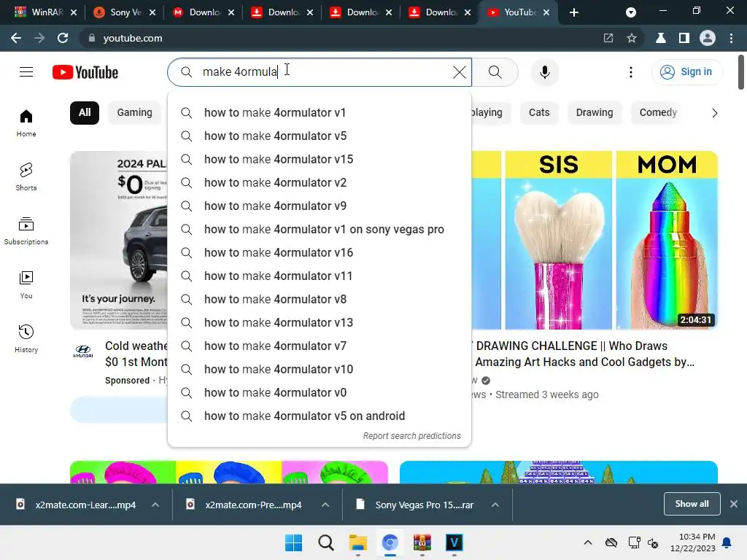Screen dimensions: 747x560
Task: Expand options for Sony Vegas Pro 15 rar
Action: point(495,505)
